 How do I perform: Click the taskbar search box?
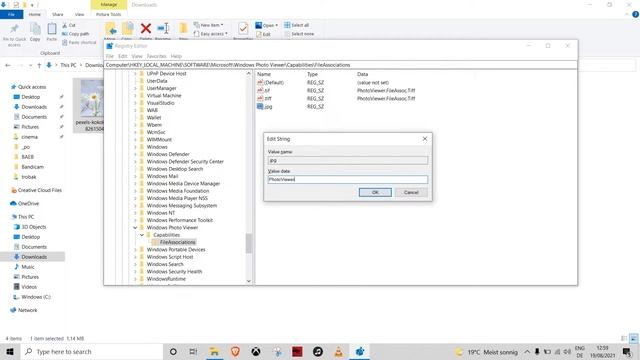91,352
